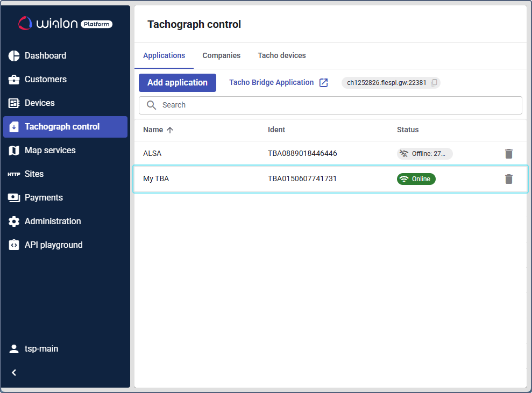Click the Map services icon

pyautogui.click(x=14, y=151)
